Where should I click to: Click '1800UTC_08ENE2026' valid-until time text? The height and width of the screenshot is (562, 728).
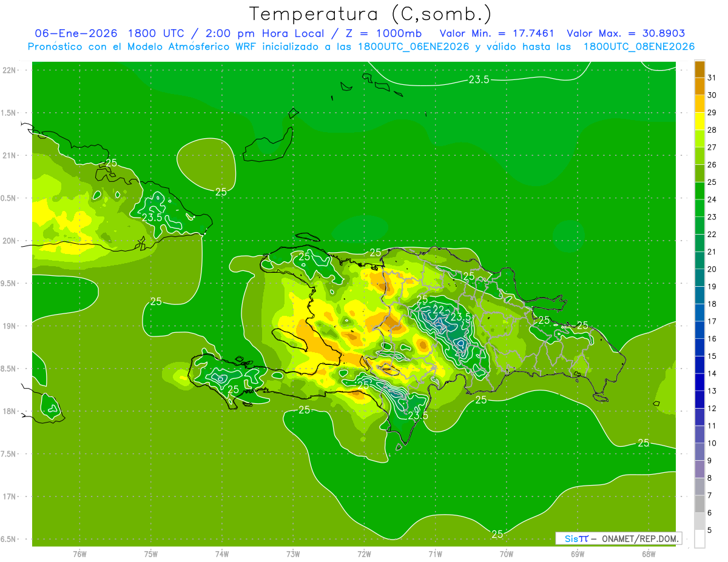639,47
